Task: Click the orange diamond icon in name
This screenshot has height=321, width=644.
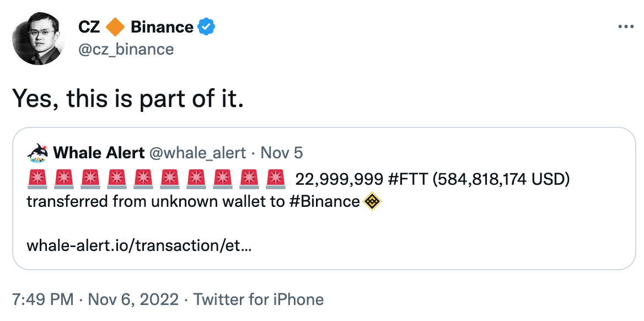Action: pos(115,26)
